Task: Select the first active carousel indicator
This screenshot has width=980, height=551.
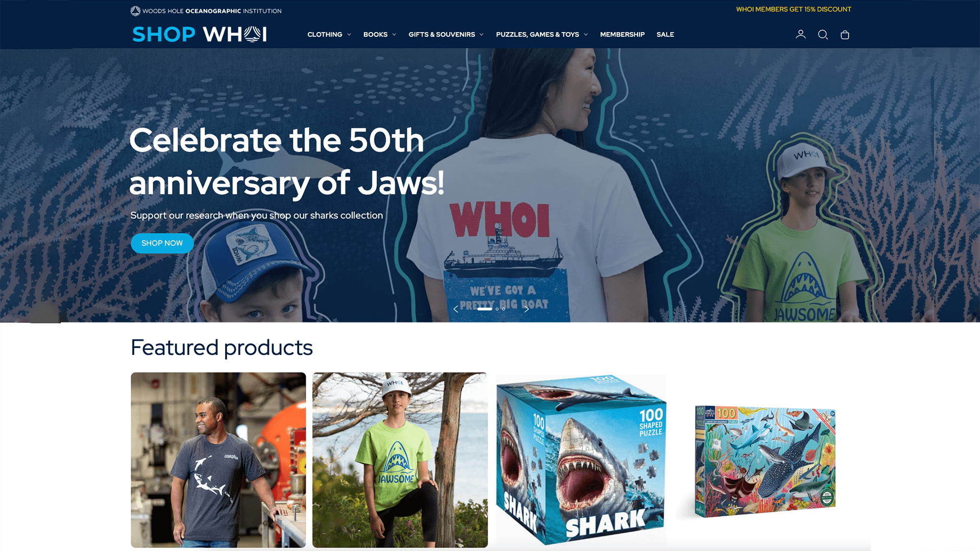Action: pos(484,309)
